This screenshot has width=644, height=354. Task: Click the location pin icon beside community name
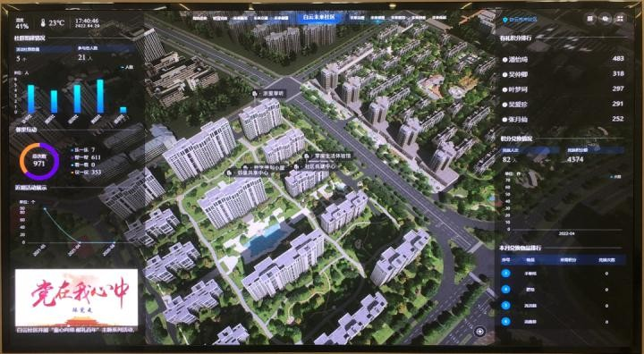pyautogui.click(x=504, y=20)
